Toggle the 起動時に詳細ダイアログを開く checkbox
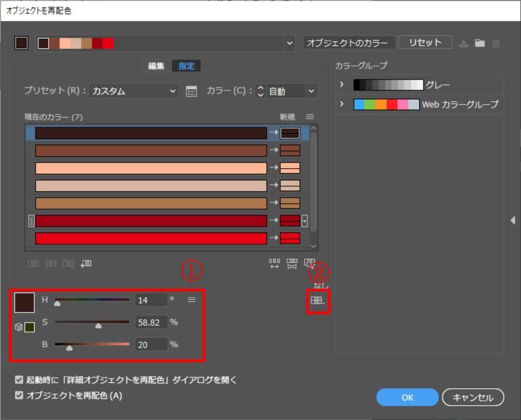 (x=19, y=380)
